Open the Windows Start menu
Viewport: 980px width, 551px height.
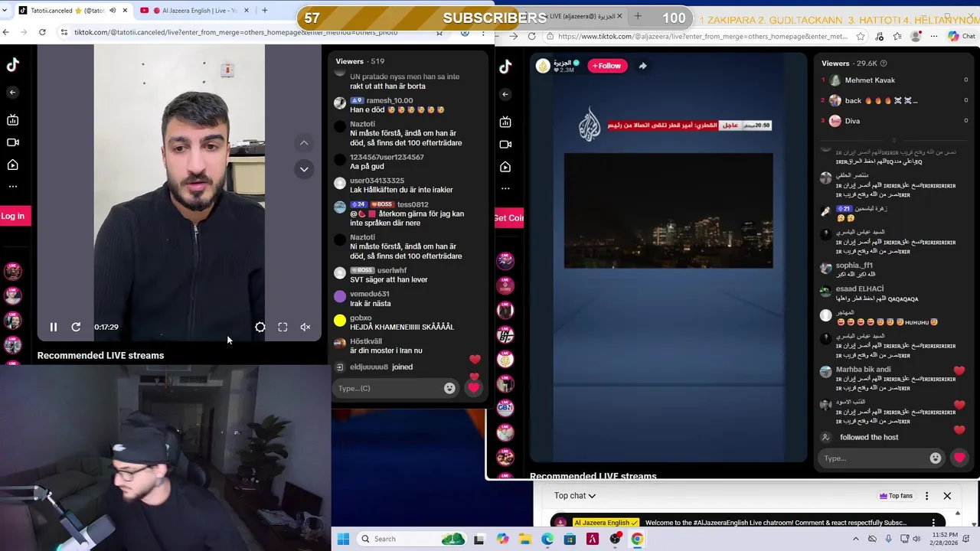343,539
